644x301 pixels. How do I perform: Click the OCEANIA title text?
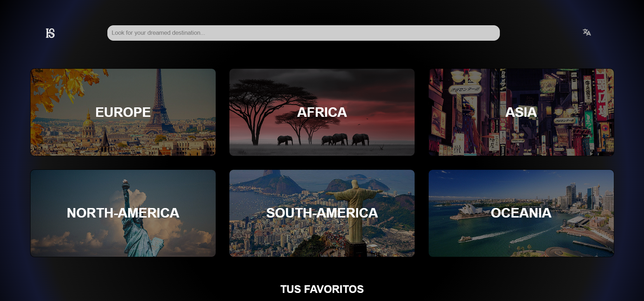(x=521, y=213)
